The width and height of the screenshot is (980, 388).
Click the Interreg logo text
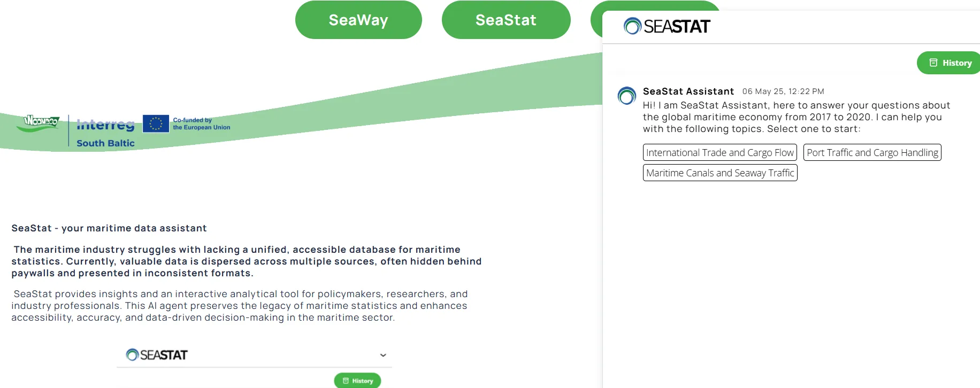(x=105, y=125)
